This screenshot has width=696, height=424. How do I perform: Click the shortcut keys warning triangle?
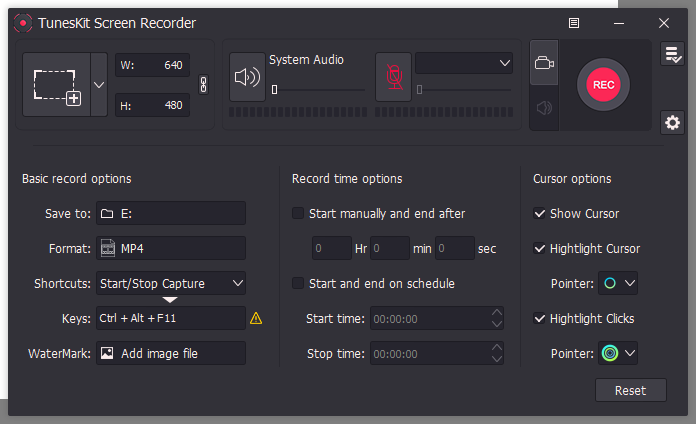(256, 318)
